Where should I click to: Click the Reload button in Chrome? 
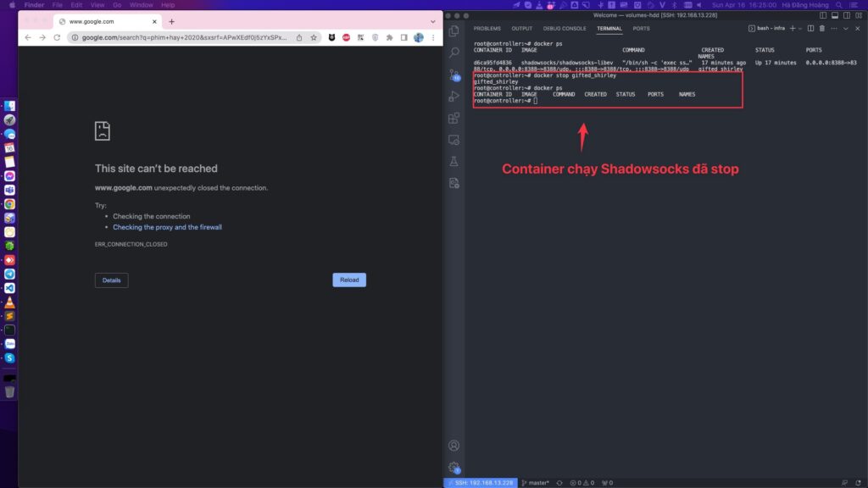349,280
